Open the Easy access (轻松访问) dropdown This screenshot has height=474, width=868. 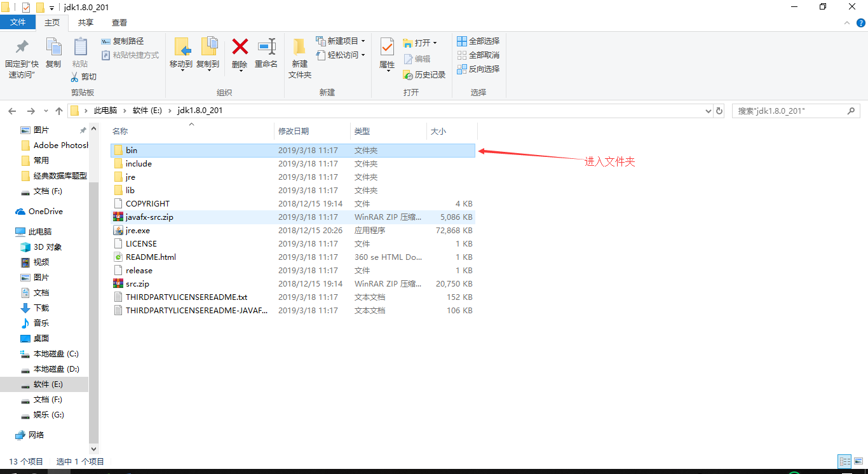341,55
